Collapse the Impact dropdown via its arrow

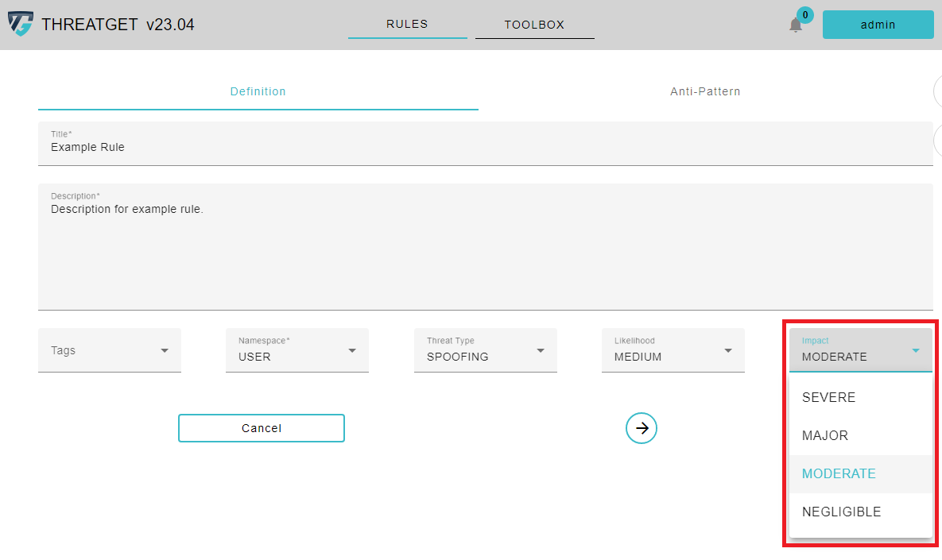point(916,350)
